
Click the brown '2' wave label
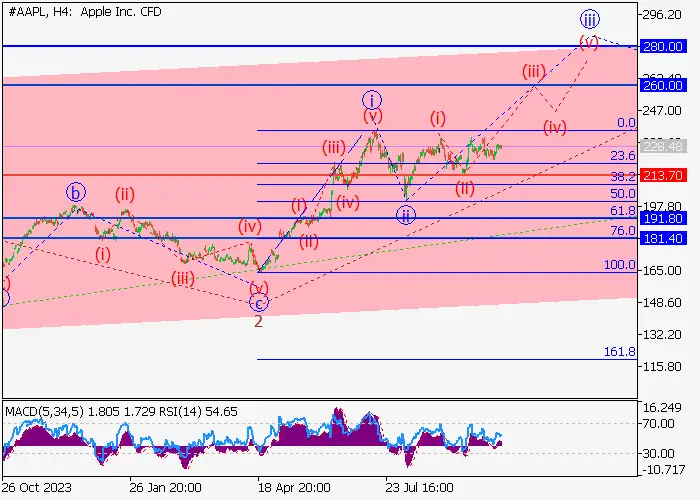tap(258, 321)
